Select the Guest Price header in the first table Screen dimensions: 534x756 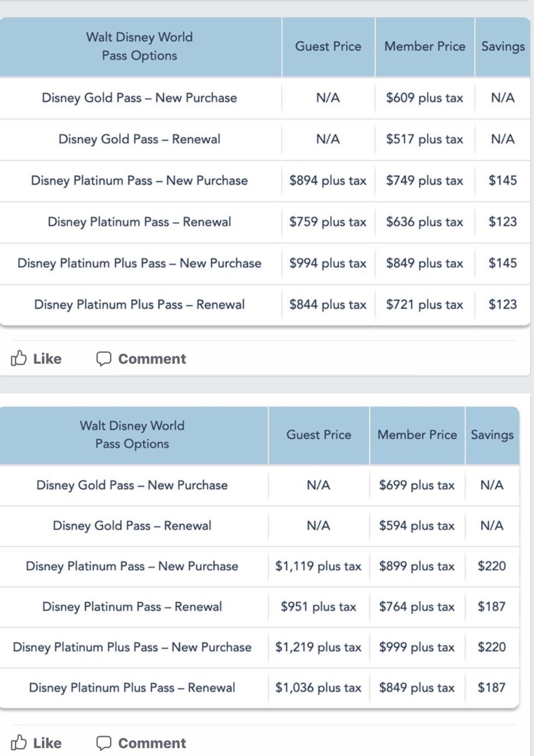point(327,46)
